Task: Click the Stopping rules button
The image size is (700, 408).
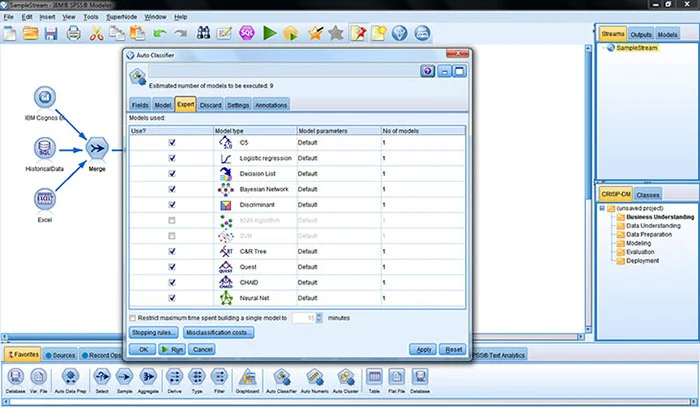Action: pyautogui.click(x=154, y=333)
